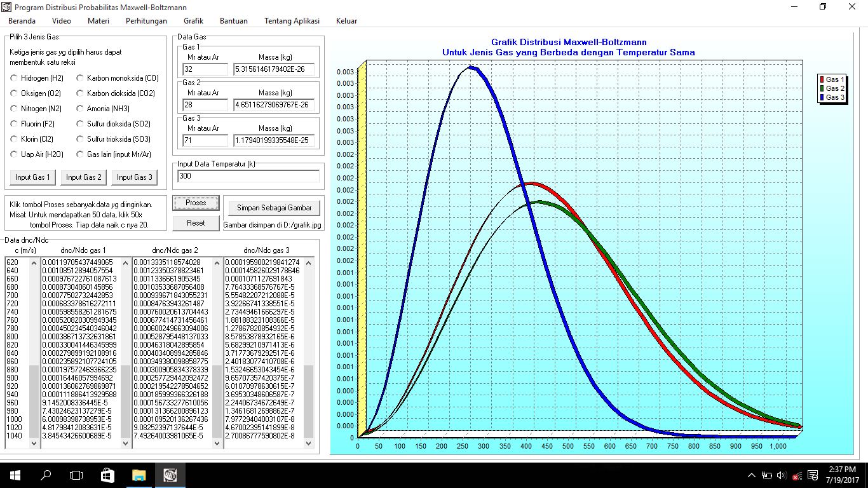This screenshot has height=488, width=868.
Task: Choose the Nitrogen (N2) radio button
Action: tap(13, 109)
